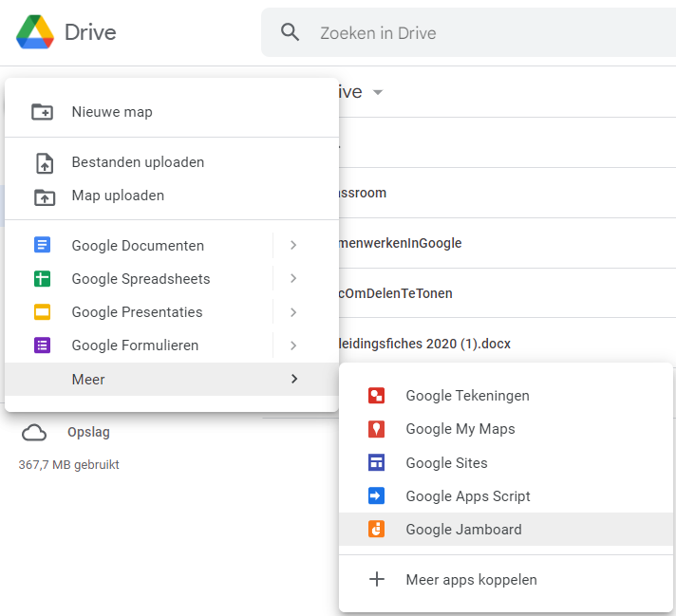676x616 pixels.
Task: Click the Google Formulieren purple icon
Action: click(42, 345)
